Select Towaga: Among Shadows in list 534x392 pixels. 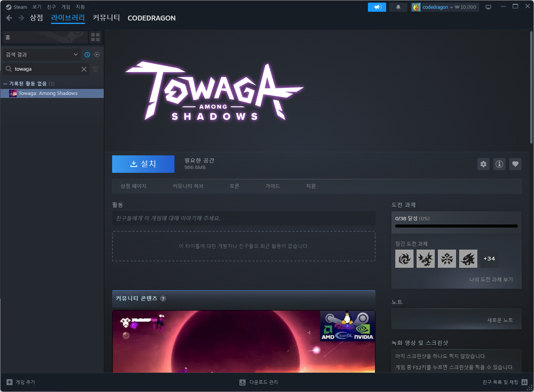coord(52,93)
